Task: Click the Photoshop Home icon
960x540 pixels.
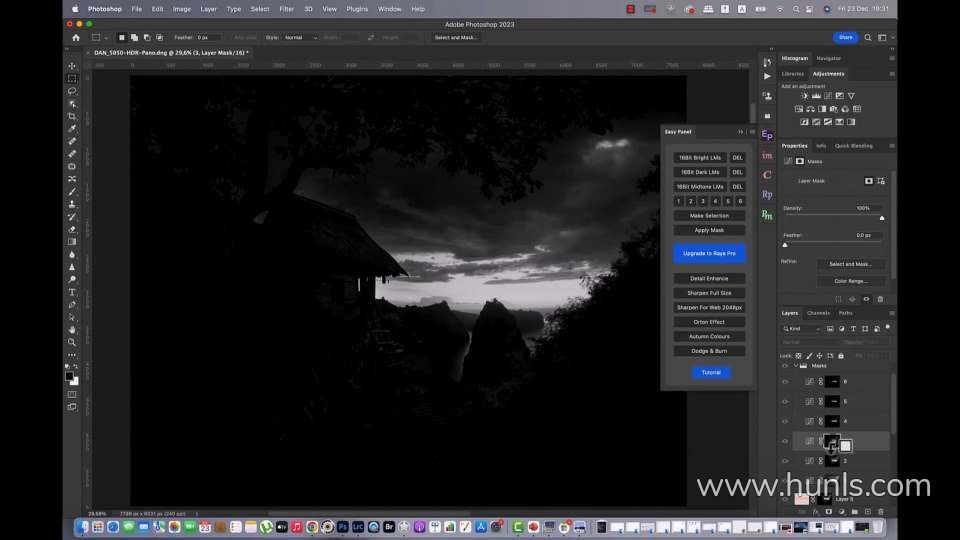Action: pos(75,38)
